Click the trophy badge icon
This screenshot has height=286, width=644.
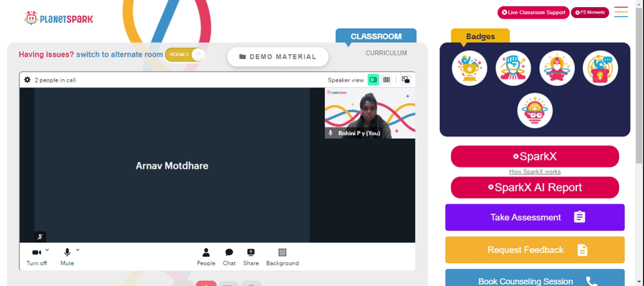coord(469,68)
